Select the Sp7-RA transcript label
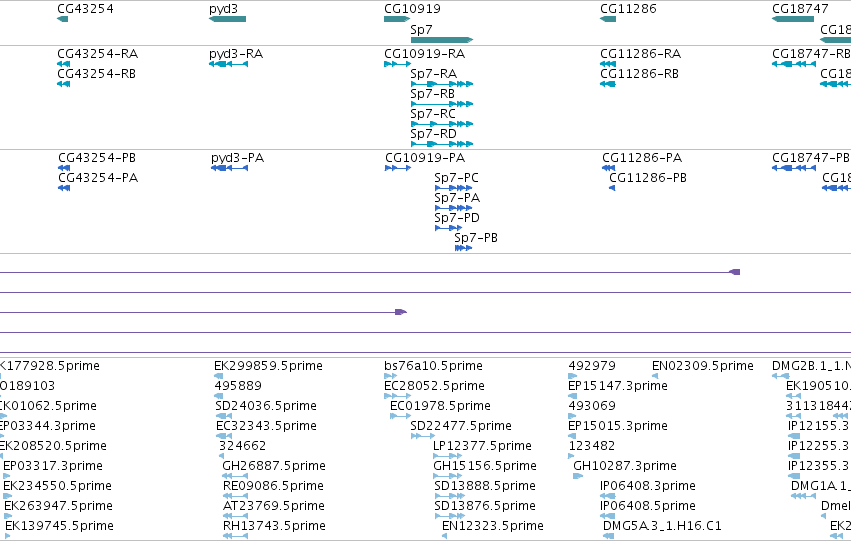This screenshot has height=541, width=851. (434, 74)
